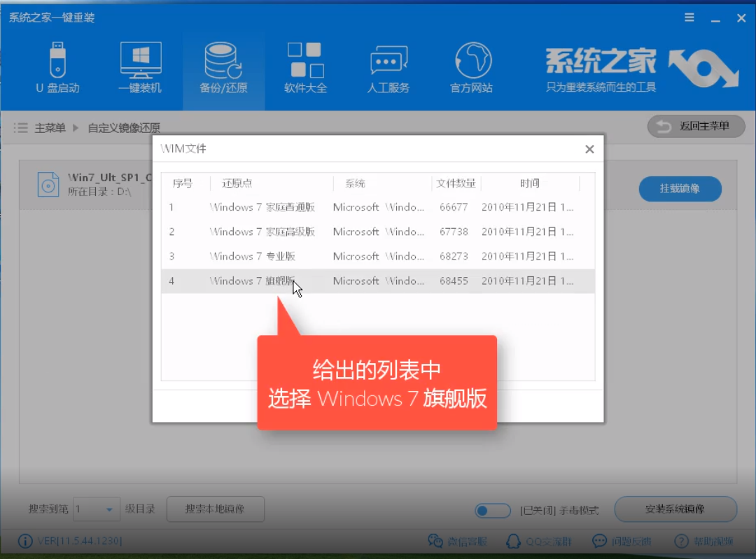Open the directory level dropdown showing 1
Viewport: 756px width, 559px height.
96,509
